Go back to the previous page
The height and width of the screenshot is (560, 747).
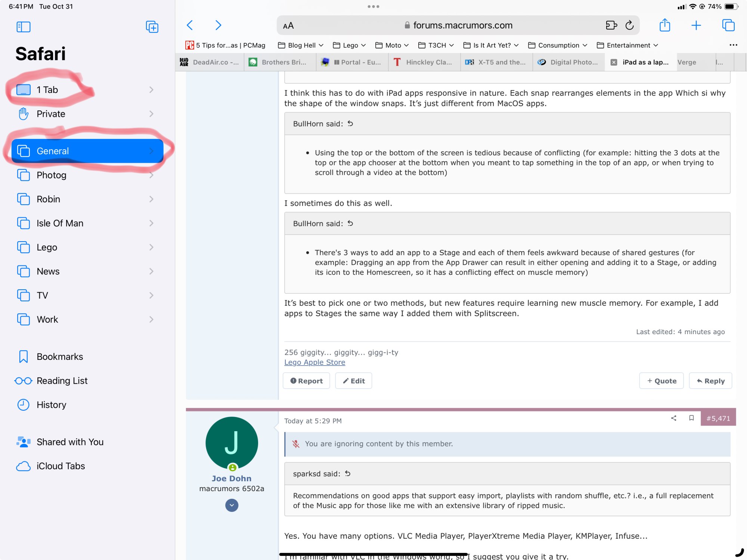[x=190, y=25]
